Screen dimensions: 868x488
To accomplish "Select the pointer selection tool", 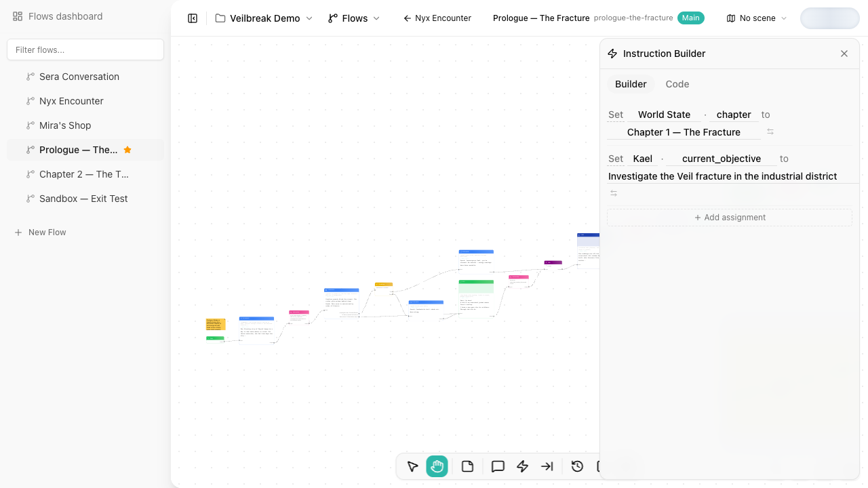I will pyautogui.click(x=412, y=466).
